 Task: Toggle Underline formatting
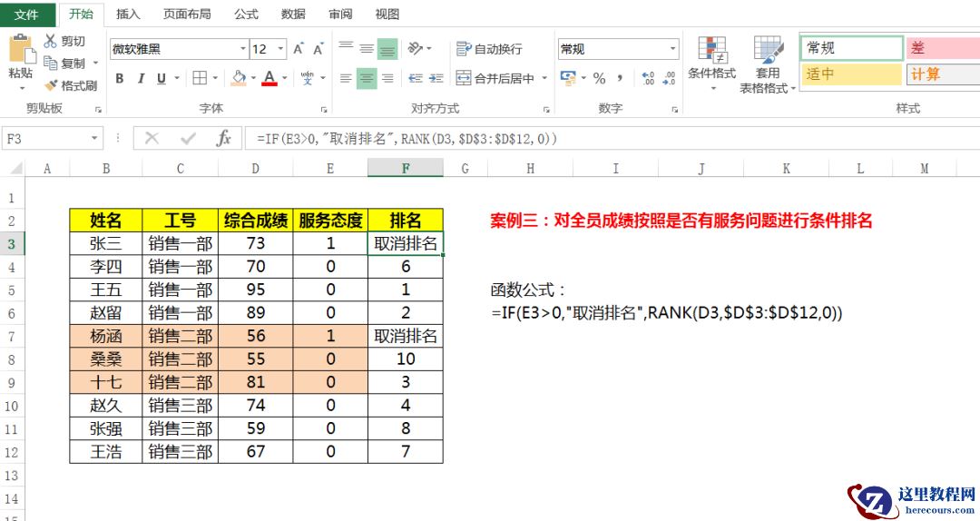[162, 78]
